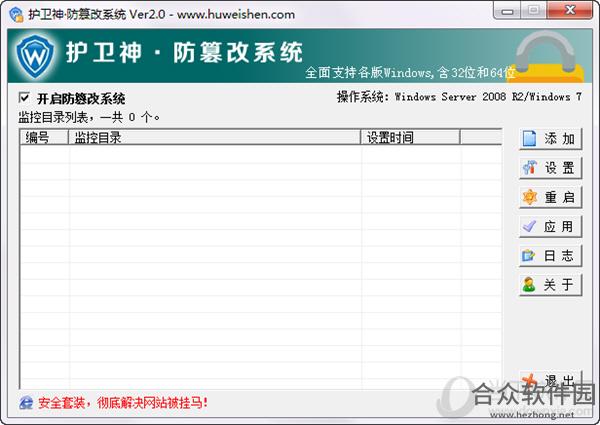Screen dimensions: 600x425
Task: Click the 编号 column header
Action: (44, 137)
